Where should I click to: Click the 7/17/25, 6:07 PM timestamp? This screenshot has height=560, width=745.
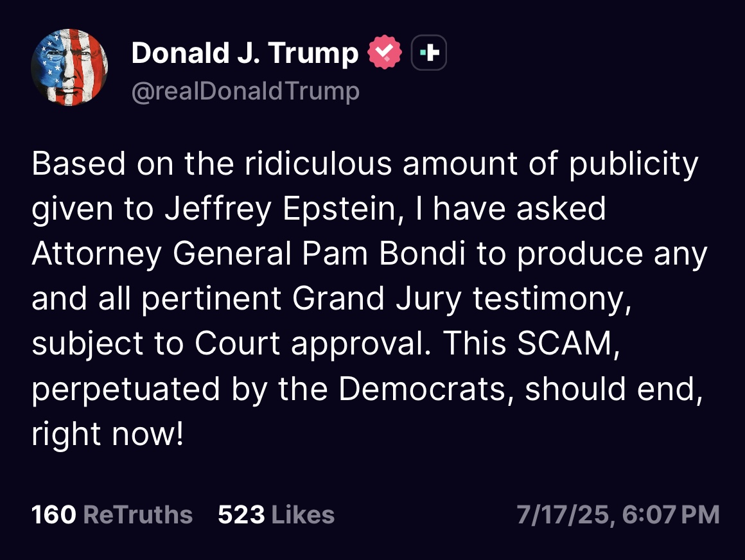tap(618, 514)
